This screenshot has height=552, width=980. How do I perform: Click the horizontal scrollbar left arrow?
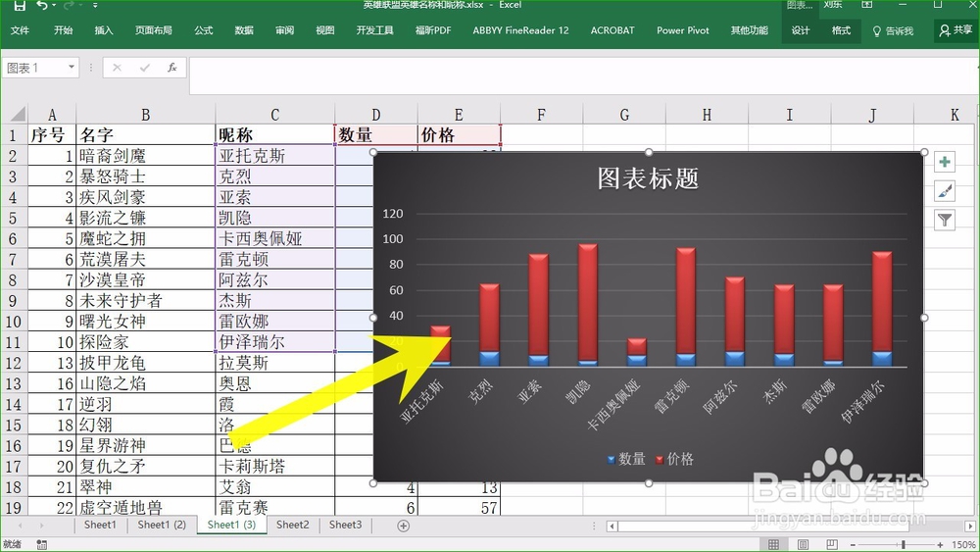[612, 526]
